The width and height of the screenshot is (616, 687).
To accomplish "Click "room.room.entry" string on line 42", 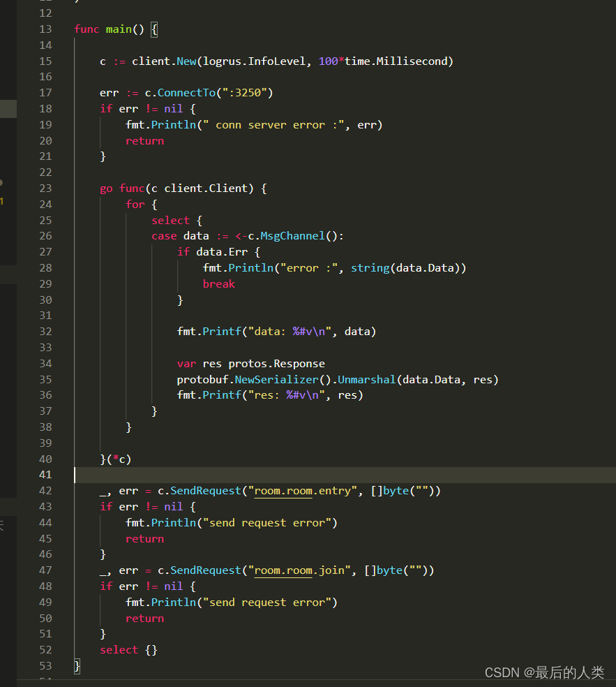I will click(x=303, y=491).
